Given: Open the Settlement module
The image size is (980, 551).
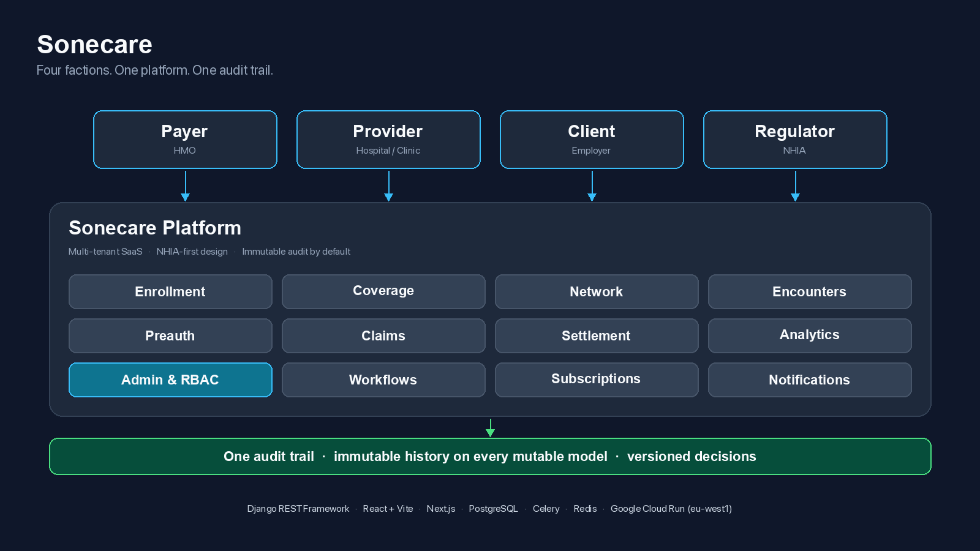Looking at the screenshot, I should point(597,335).
